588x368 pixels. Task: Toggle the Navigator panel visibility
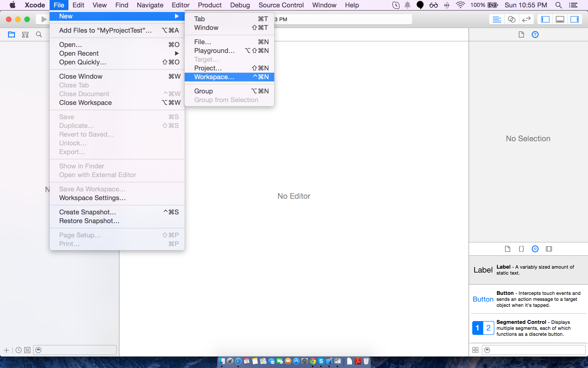click(x=545, y=19)
